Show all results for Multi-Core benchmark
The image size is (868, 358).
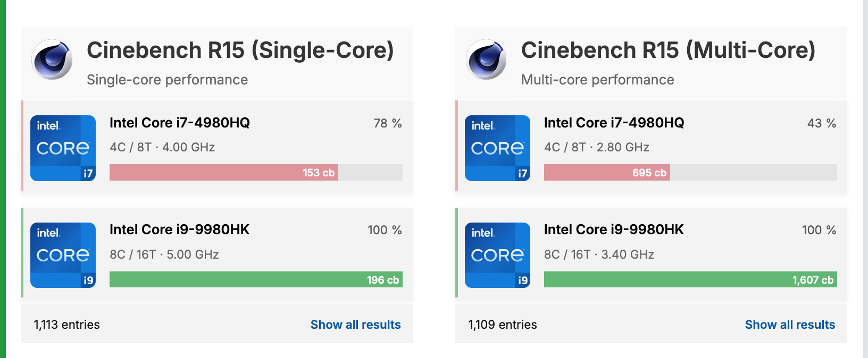tap(790, 325)
